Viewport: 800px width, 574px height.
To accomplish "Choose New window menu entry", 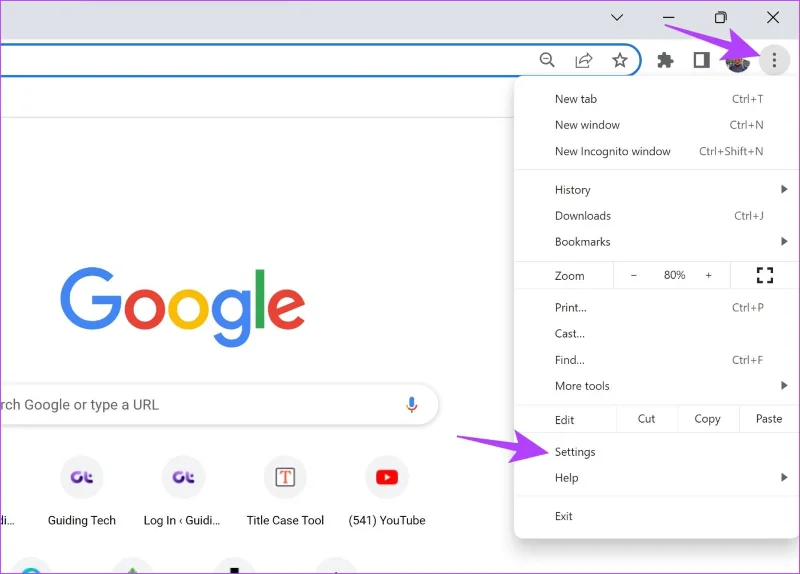I will coord(656,125).
